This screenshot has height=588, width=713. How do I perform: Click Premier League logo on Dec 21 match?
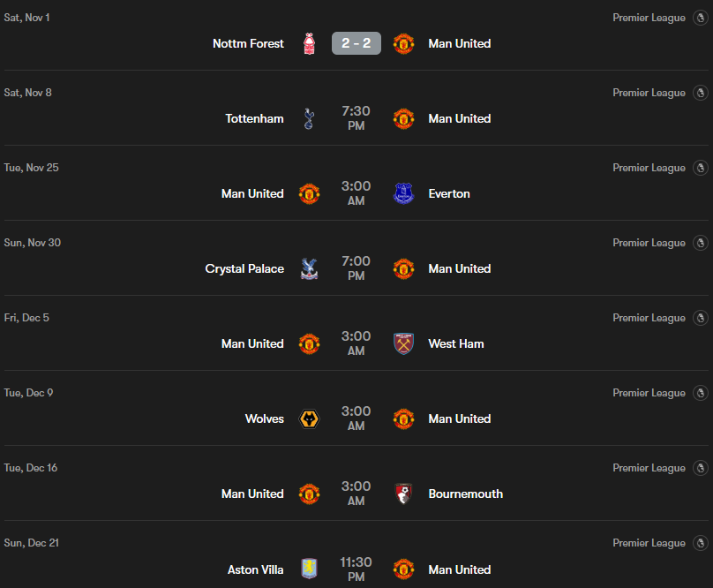[701, 543]
